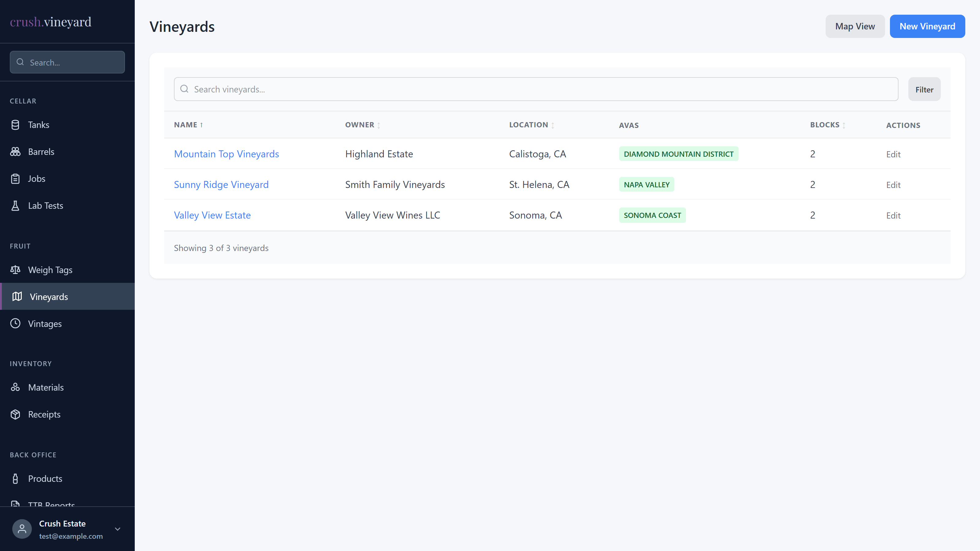Edit Valley View Estate row
Screen dimensions: 980x551
[893, 216]
